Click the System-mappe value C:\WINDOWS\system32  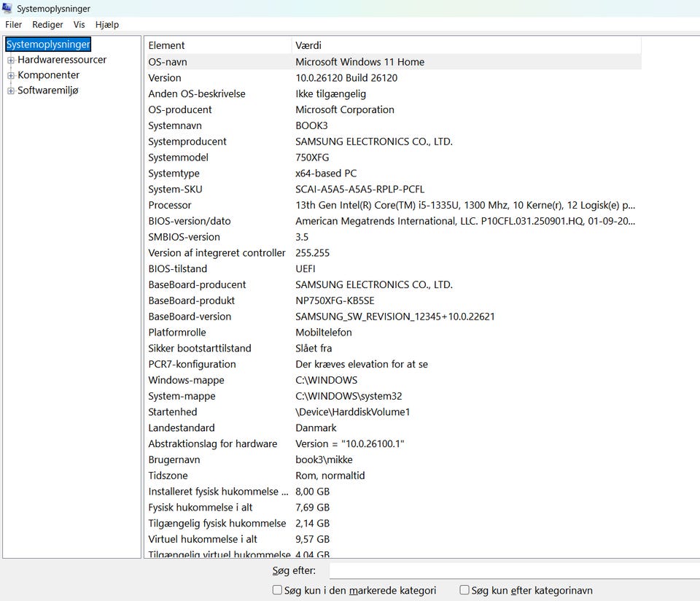[x=349, y=396]
